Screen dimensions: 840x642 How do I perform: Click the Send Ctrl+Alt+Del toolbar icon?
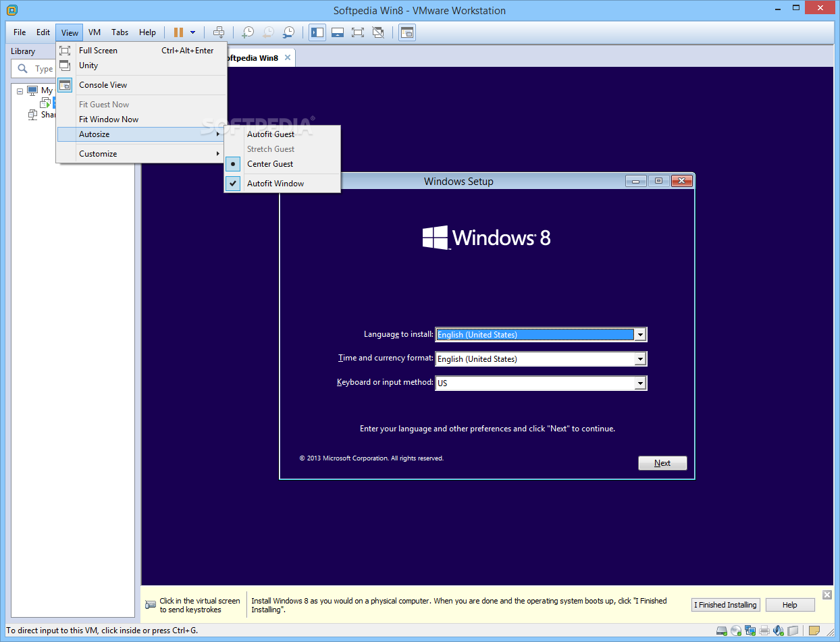[x=219, y=32]
